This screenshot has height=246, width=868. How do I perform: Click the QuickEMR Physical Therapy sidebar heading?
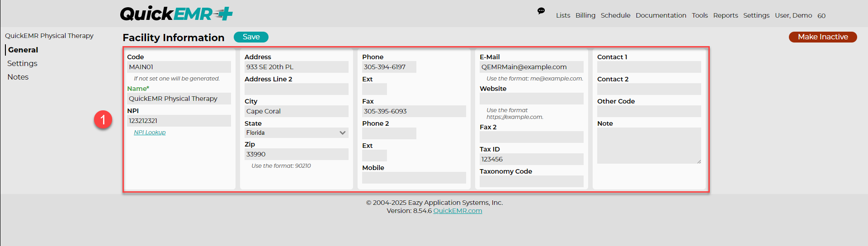[49, 36]
